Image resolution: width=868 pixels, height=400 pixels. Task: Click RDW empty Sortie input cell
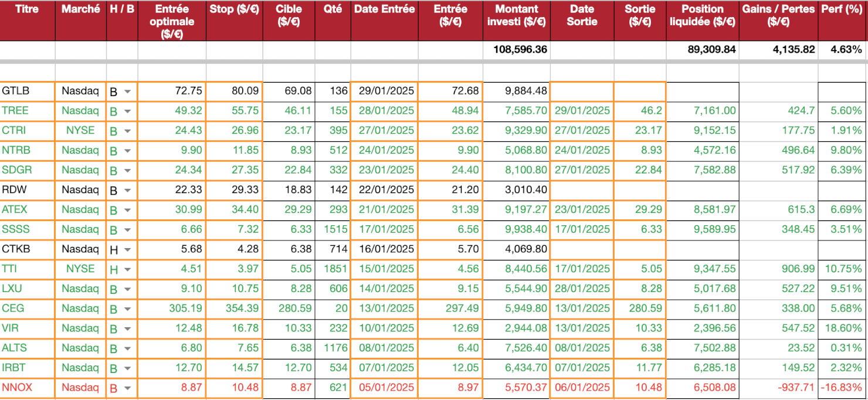coord(640,190)
